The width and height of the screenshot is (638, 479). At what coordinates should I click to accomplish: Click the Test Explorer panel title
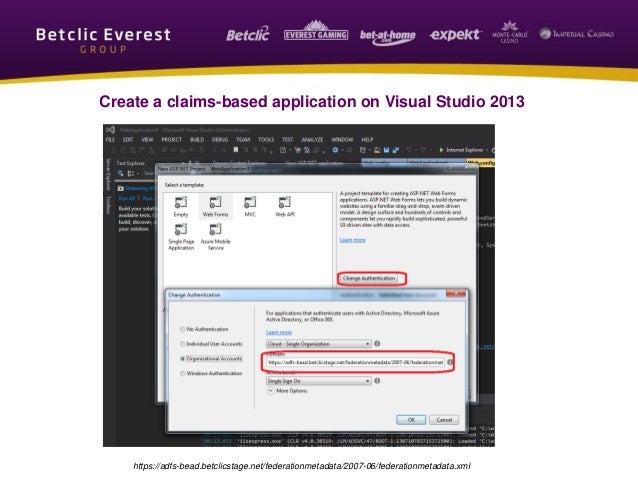(x=131, y=163)
